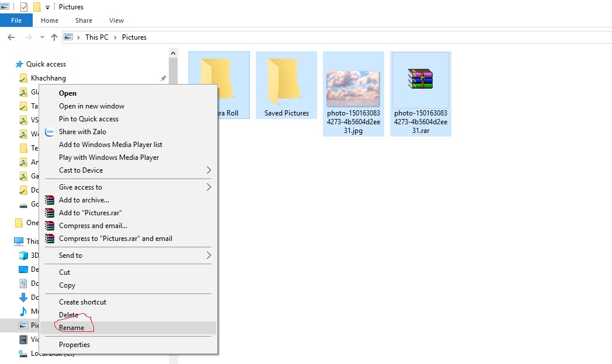
Task: Click This PC in address bar
Action: coord(97,37)
